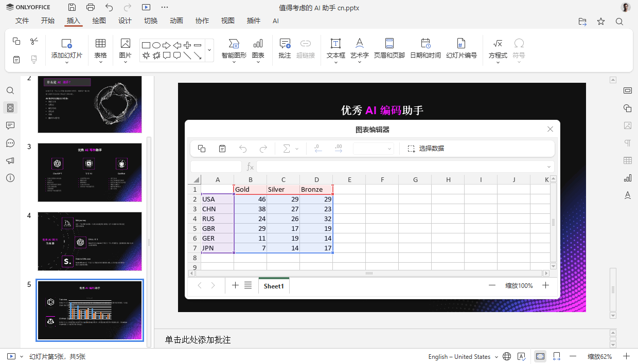This screenshot has width=638, height=364.
Task: Enable fit-to-width view in the status bar
Action: [556, 356]
